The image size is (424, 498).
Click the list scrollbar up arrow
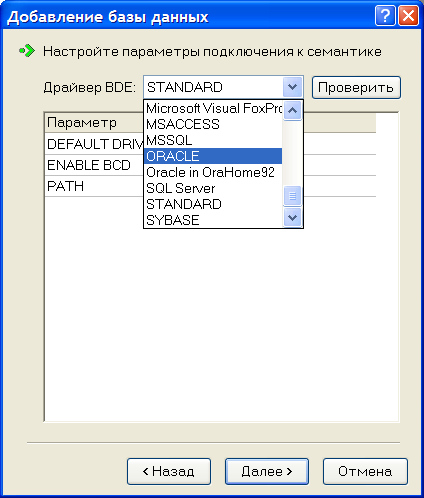click(x=292, y=110)
